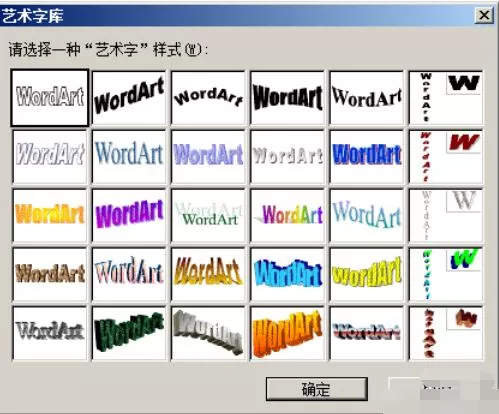The height and width of the screenshot is (414, 499).
Task: Close the 艺术字库 dialog window
Action: click(x=484, y=15)
